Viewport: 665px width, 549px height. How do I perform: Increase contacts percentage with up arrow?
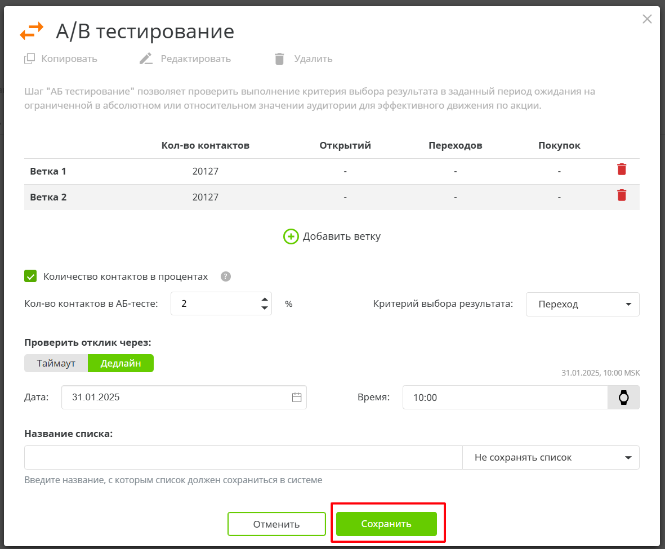264,299
